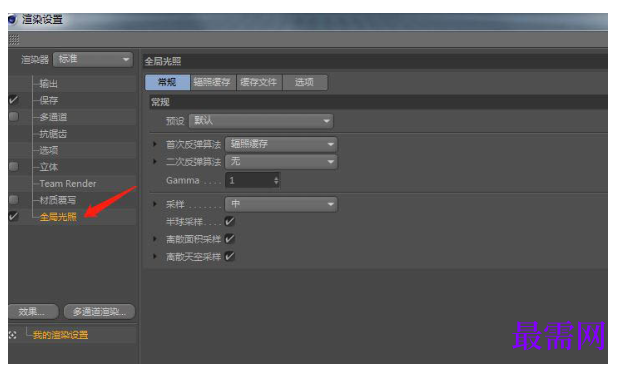The height and width of the screenshot is (367, 624).
Task: Expand the 采样 disclosure triangle
Action: tap(155, 204)
